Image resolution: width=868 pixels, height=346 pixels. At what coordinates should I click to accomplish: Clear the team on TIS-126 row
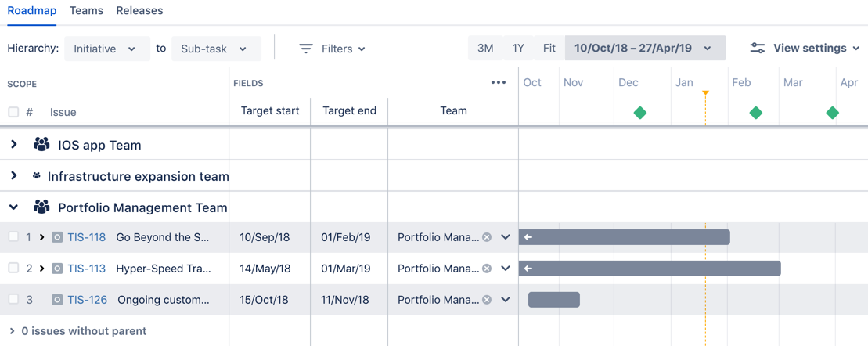[487, 300]
